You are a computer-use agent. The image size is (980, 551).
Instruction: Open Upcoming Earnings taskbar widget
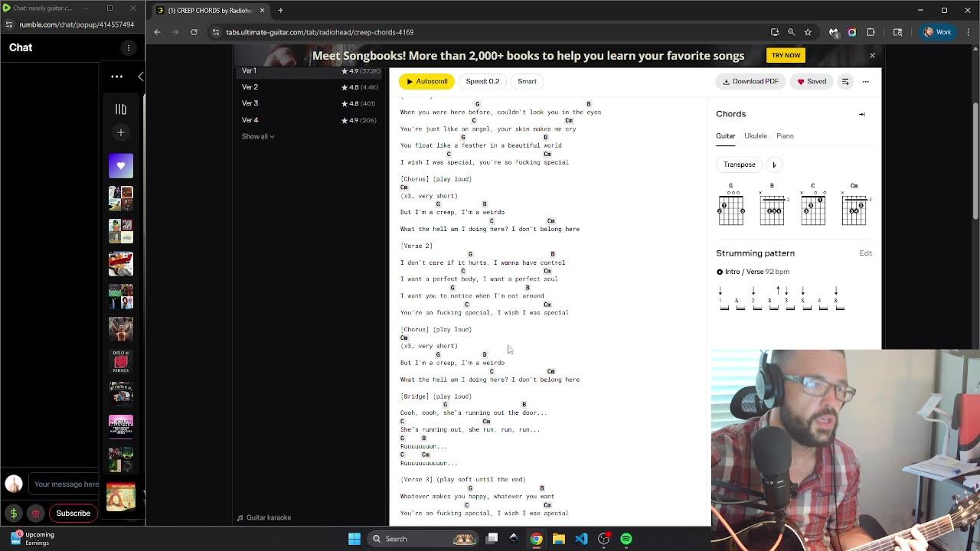click(32, 539)
